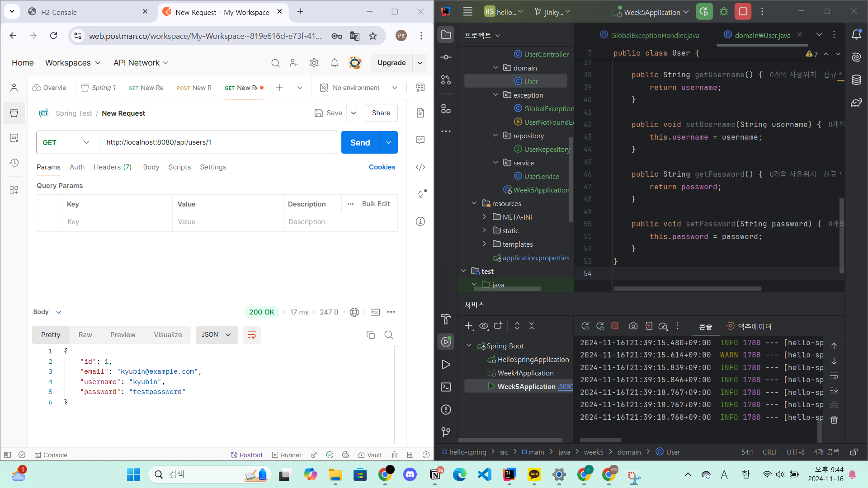Open the JSON format dropdown

pyautogui.click(x=217, y=335)
